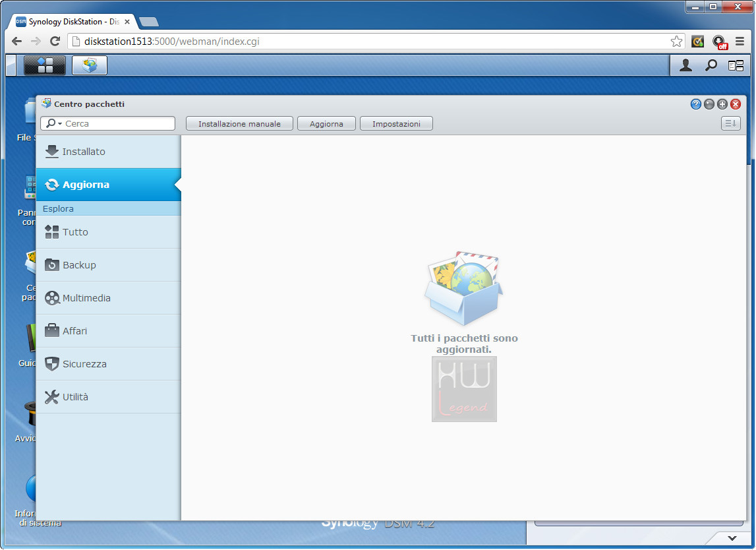756x550 pixels.
Task: Open the Multimedia category
Action: click(109, 298)
